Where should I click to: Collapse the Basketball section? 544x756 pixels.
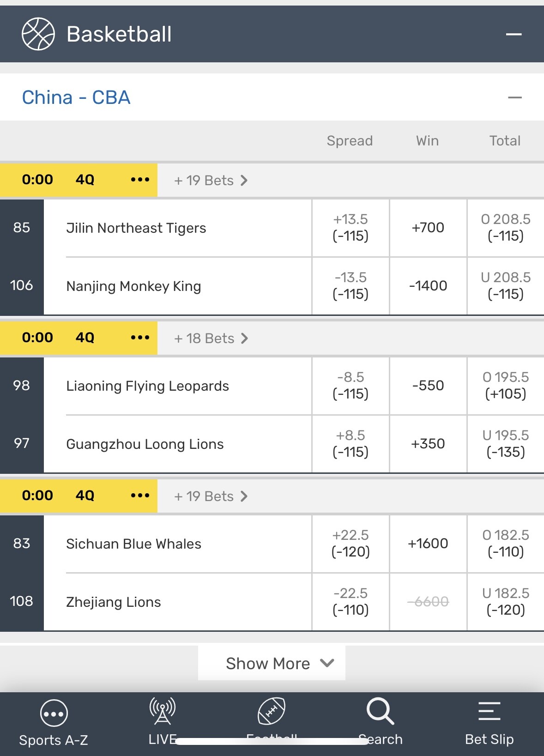[x=514, y=34]
